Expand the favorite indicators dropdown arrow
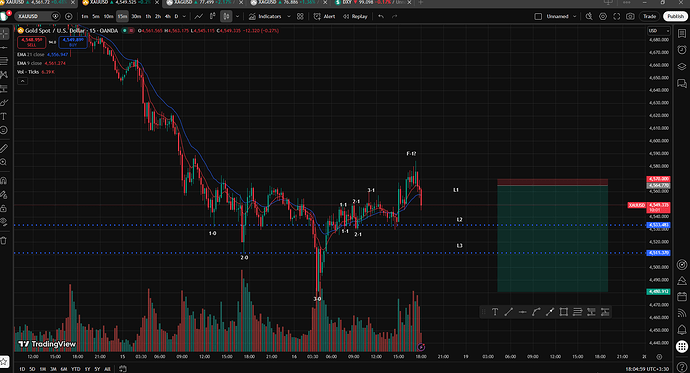The height and width of the screenshot is (373, 690). [x=289, y=16]
